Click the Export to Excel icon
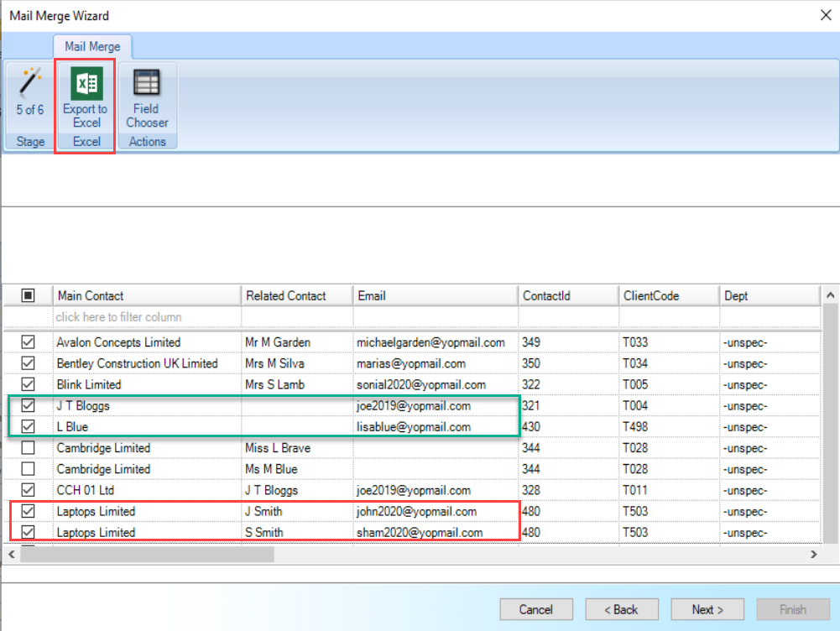This screenshot has width=840, height=631. click(x=86, y=84)
